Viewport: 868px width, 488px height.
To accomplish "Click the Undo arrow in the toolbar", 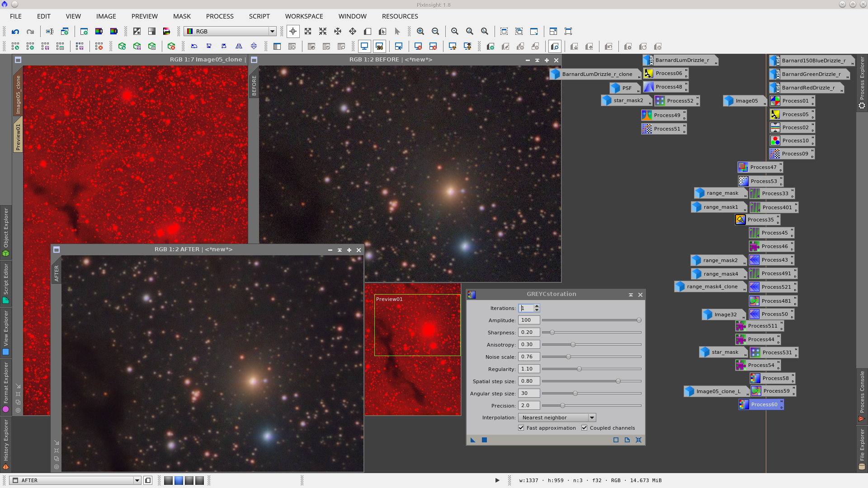I will 15,32.
